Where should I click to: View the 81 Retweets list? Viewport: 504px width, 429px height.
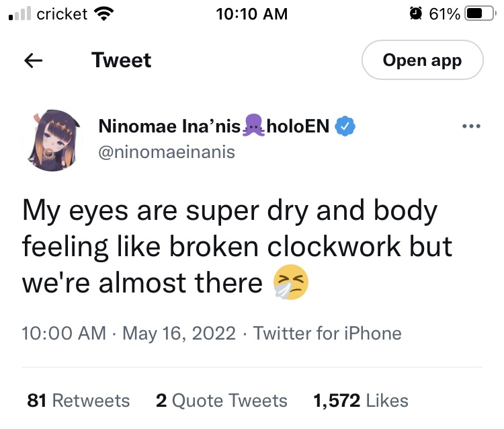tap(79, 401)
